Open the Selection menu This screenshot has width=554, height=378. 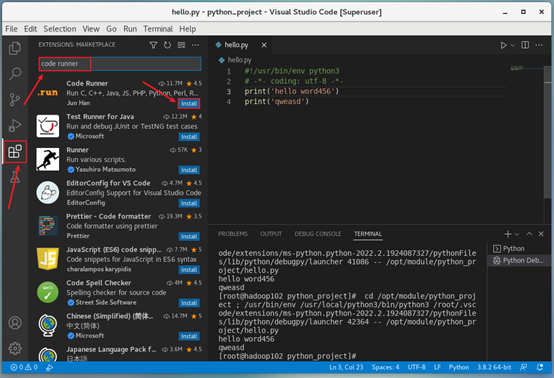point(60,29)
